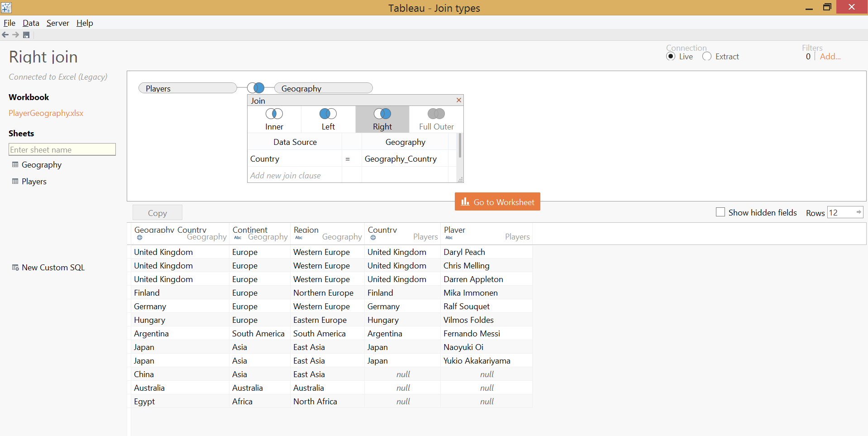Viewport: 868px width, 436px height.
Task: Click Add new join clause
Action: point(286,175)
